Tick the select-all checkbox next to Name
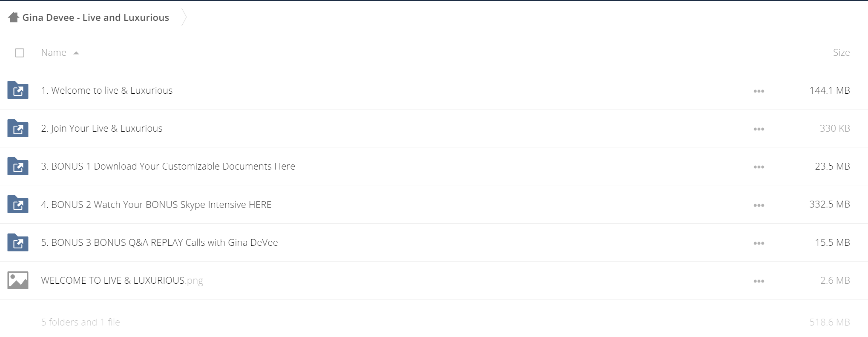Image resolution: width=868 pixels, height=337 pixels. [x=20, y=53]
